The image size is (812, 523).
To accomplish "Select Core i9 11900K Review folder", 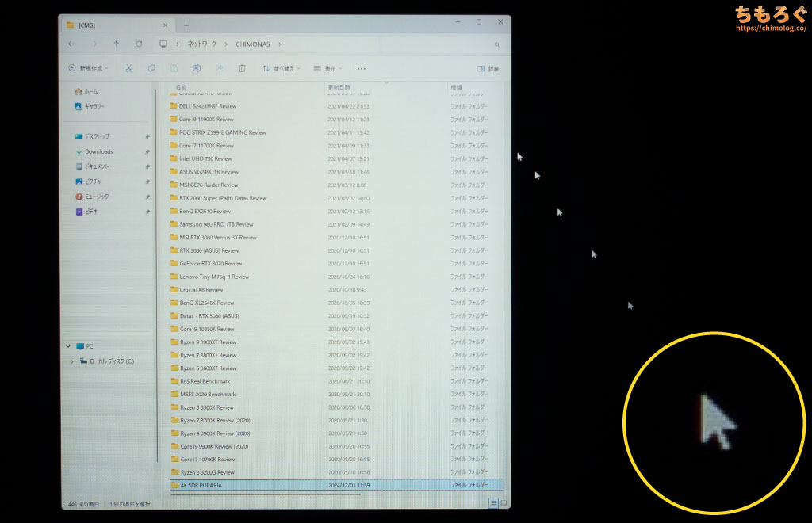I will (206, 120).
